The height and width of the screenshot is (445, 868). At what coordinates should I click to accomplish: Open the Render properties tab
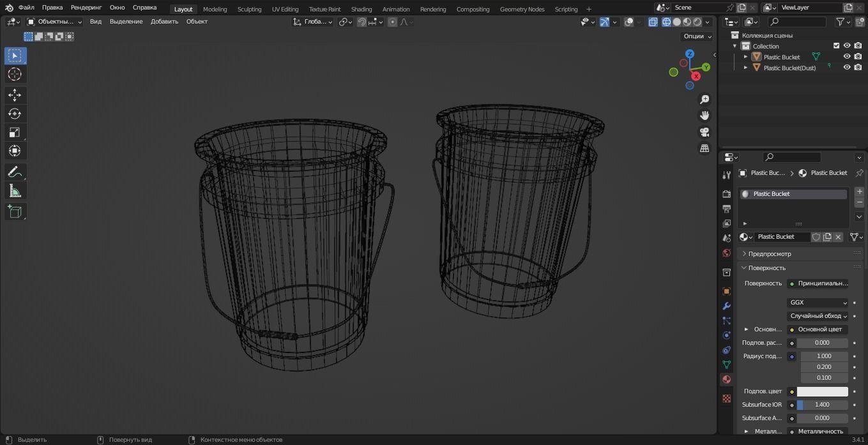click(726, 193)
